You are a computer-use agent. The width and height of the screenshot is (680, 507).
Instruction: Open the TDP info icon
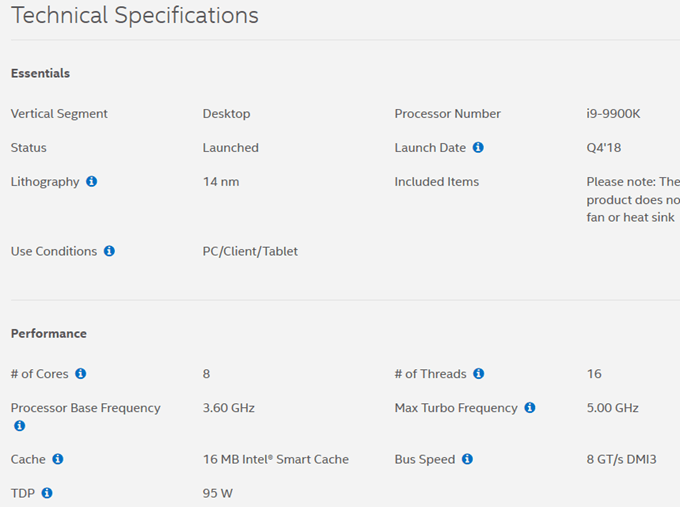point(47,493)
